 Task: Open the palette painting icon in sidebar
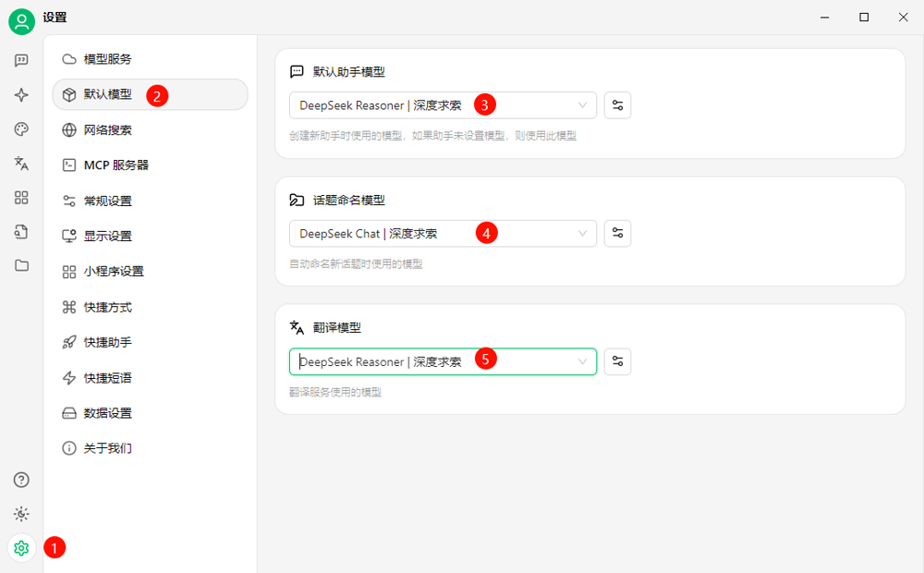click(x=21, y=128)
